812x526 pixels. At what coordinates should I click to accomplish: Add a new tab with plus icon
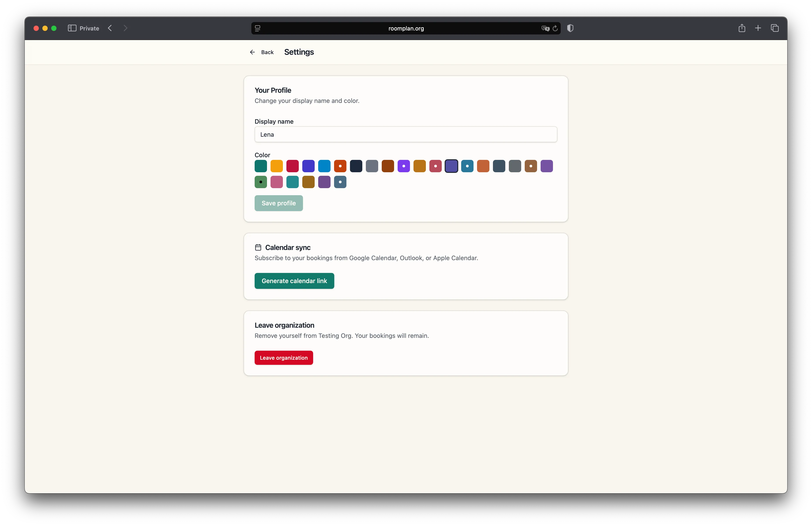tap(758, 28)
